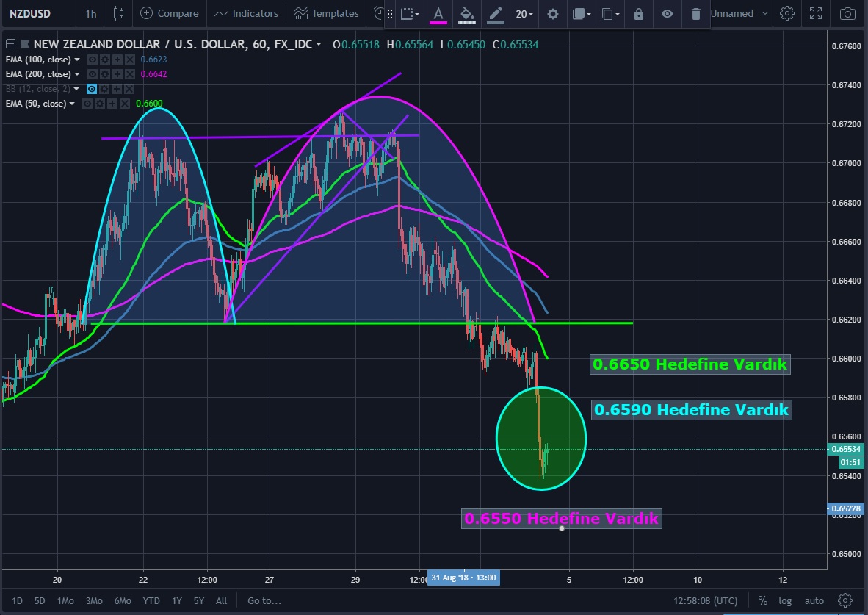Expand the Unnamed chart layout dropdown
Screen dimensions: 868x615
(x=765, y=13)
